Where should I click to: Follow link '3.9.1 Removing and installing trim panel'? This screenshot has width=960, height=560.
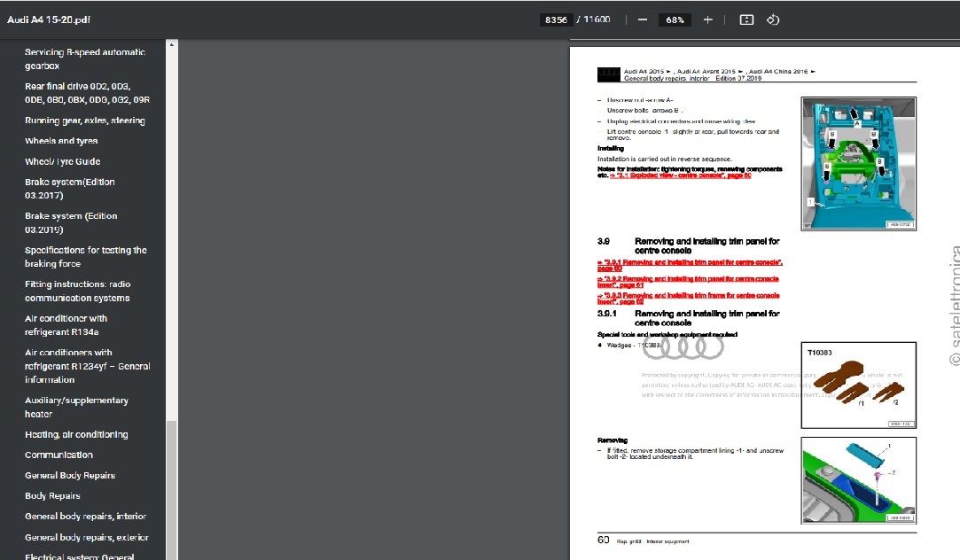click(x=690, y=265)
